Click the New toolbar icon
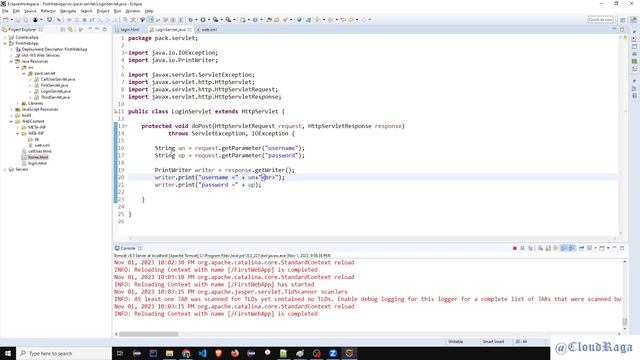The height and width of the screenshot is (360, 640). [x=6, y=20]
